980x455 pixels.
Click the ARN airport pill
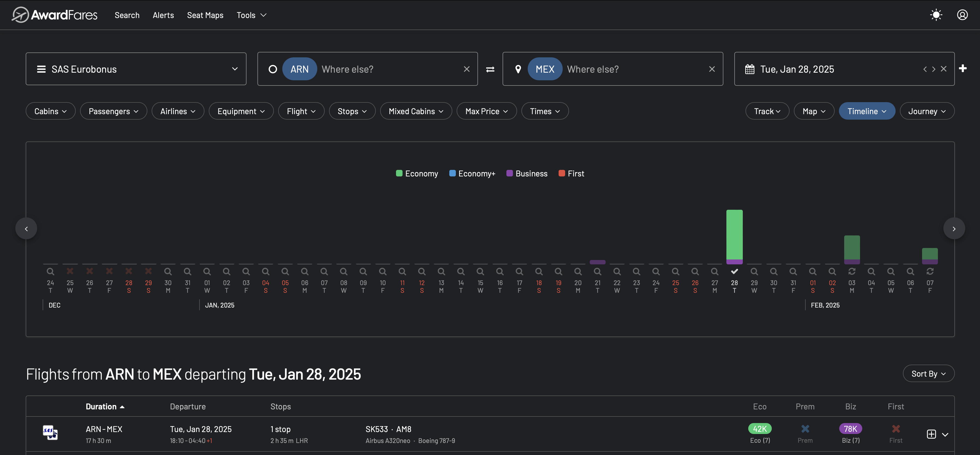tap(300, 69)
